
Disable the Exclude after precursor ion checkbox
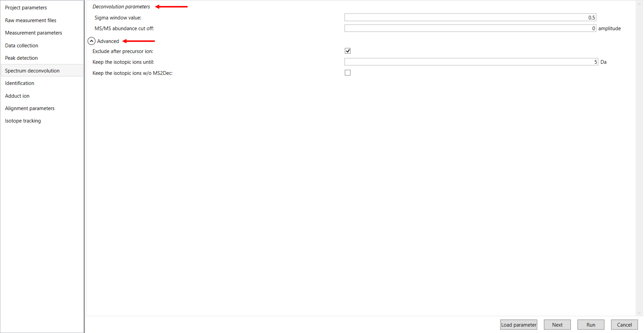[348, 51]
